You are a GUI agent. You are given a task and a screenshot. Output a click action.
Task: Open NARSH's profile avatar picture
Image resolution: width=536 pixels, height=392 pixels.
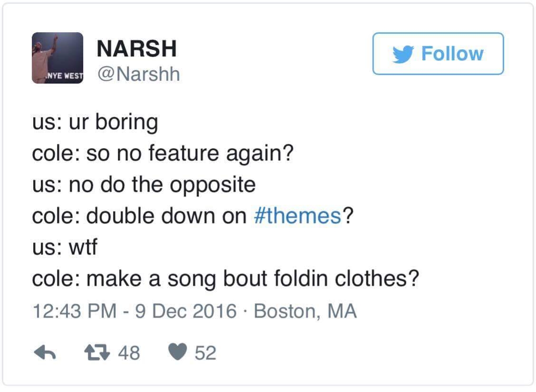tap(57, 58)
